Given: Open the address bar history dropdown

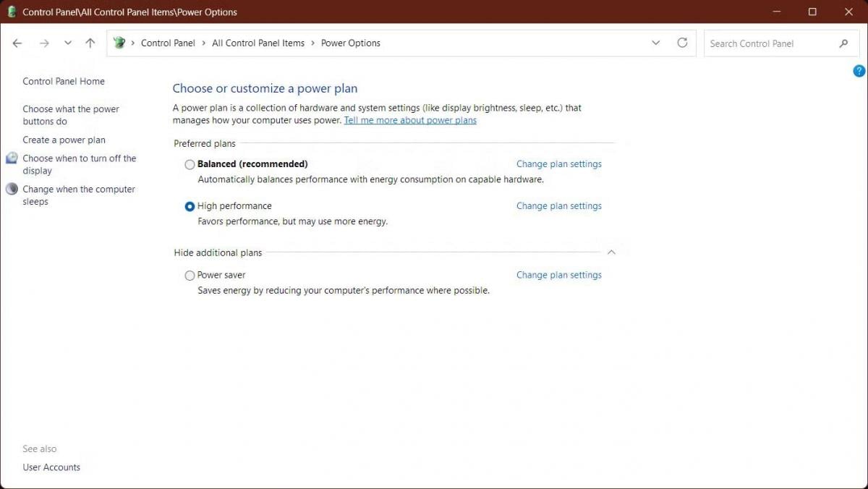Looking at the screenshot, I should 656,43.
